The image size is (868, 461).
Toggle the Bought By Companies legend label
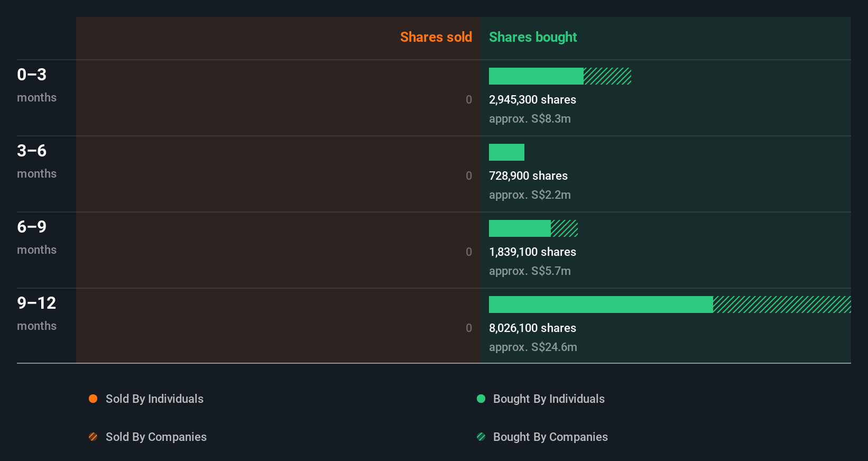(x=550, y=437)
